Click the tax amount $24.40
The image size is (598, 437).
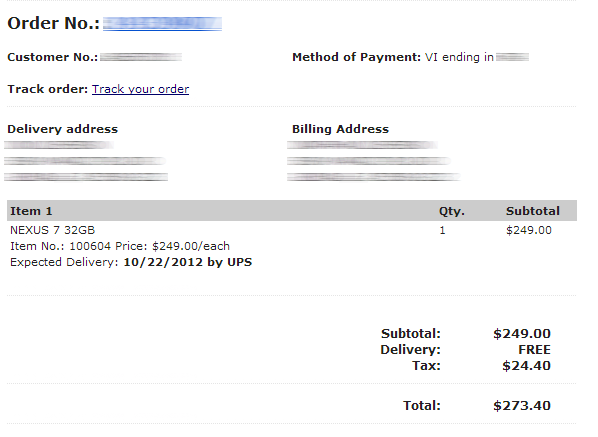[526, 366]
